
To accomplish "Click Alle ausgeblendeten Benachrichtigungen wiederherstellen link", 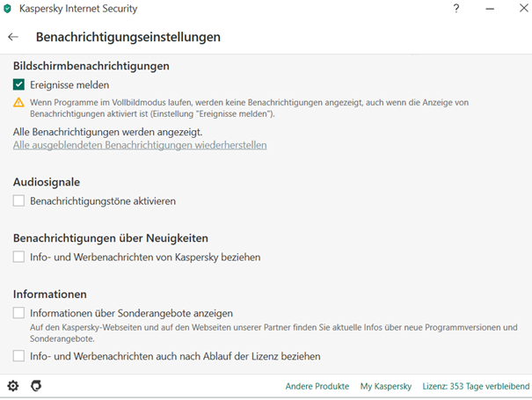I will pyautogui.click(x=140, y=145).
